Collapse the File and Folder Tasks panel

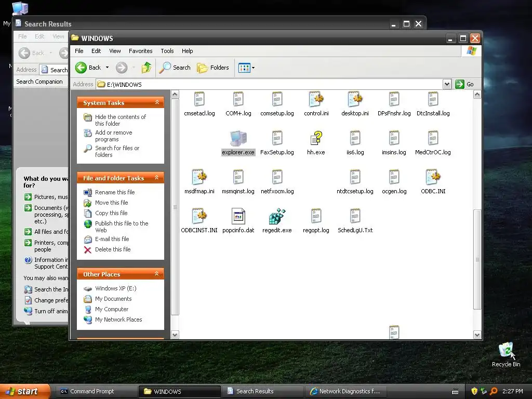157,178
